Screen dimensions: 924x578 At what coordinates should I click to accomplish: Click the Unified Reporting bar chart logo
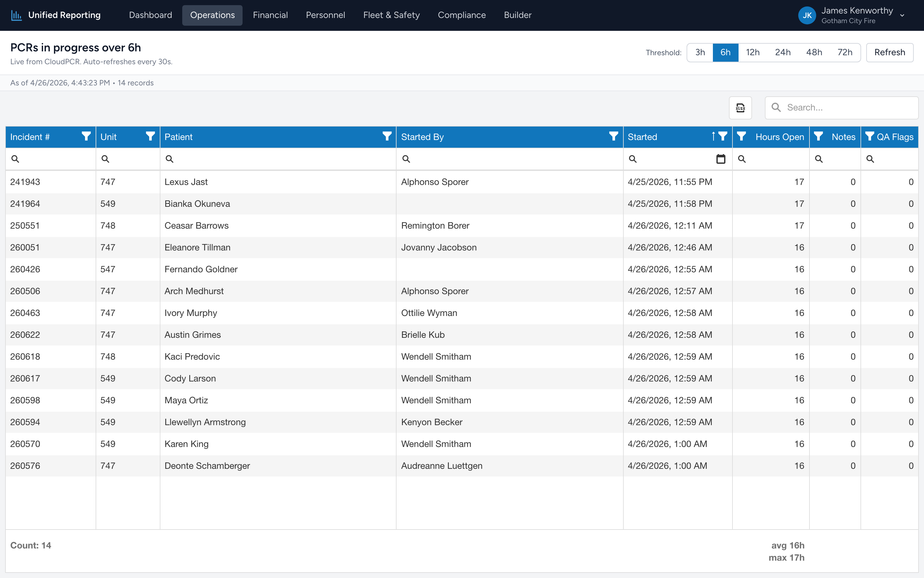16,15
